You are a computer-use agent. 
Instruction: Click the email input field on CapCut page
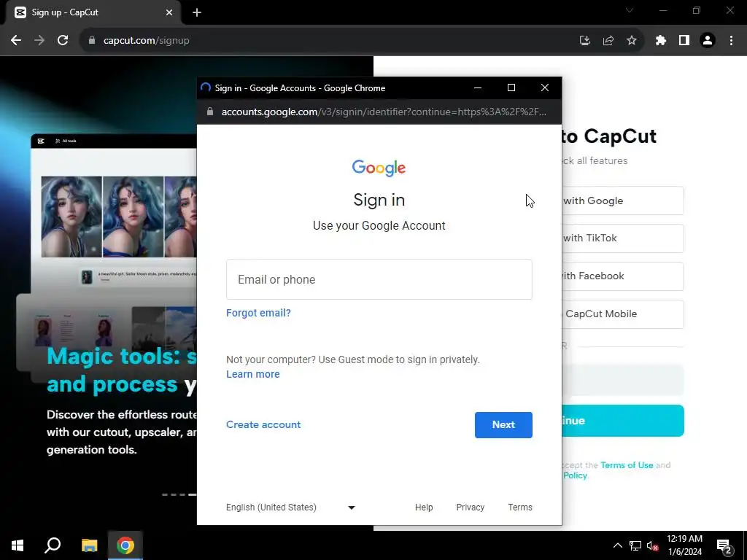623,381
